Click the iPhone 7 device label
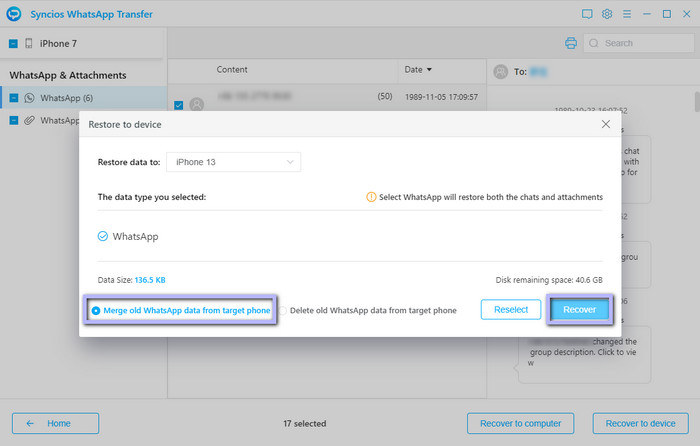Viewport: 700px width, 446px height. point(58,44)
